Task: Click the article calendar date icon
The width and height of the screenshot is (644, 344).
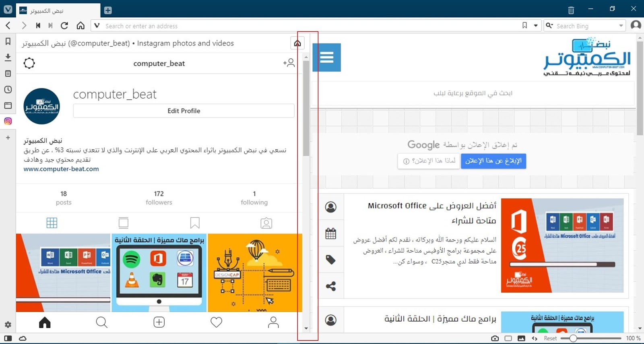Action: click(x=331, y=233)
